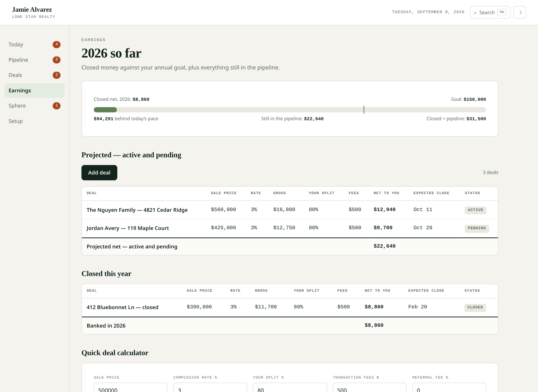Click today's pace marker on progress bar
The image size is (538, 392).
click(364, 110)
